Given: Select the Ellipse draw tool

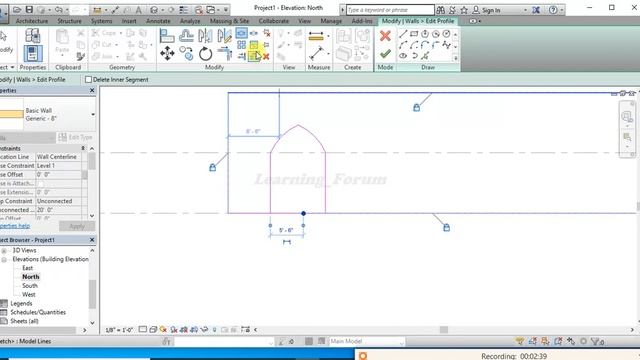Looking at the screenshot, I should [403, 56].
